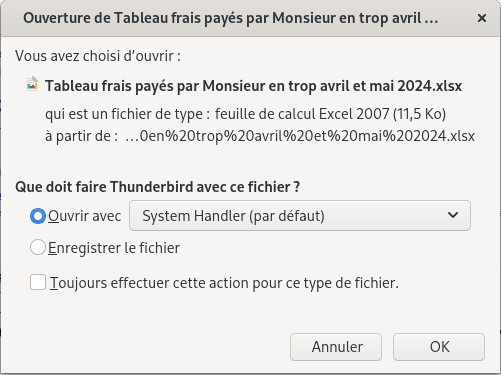Screen dimensions: 501x375
Task: Enable Toujours effectuer cette action checkbox
Action: [38, 282]
